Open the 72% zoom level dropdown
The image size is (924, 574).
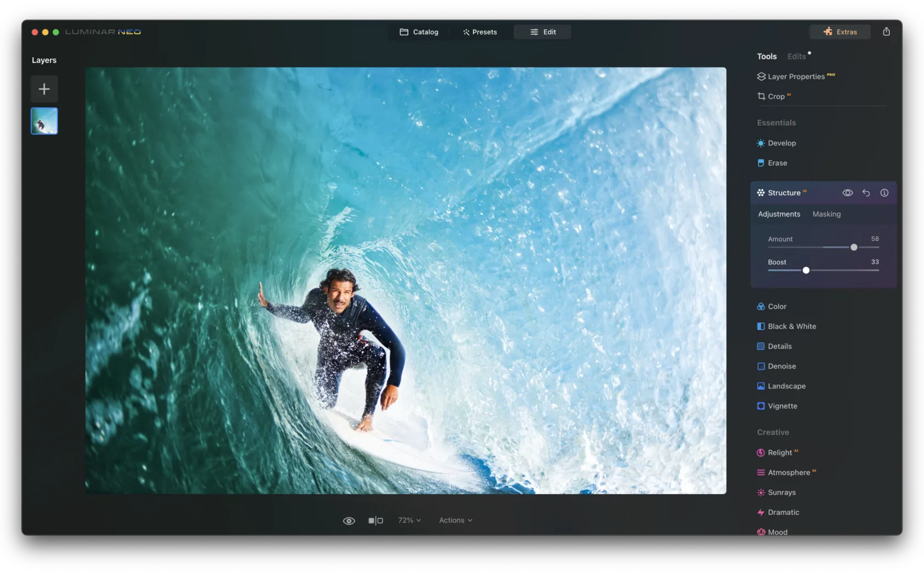[x=409, y=520]
